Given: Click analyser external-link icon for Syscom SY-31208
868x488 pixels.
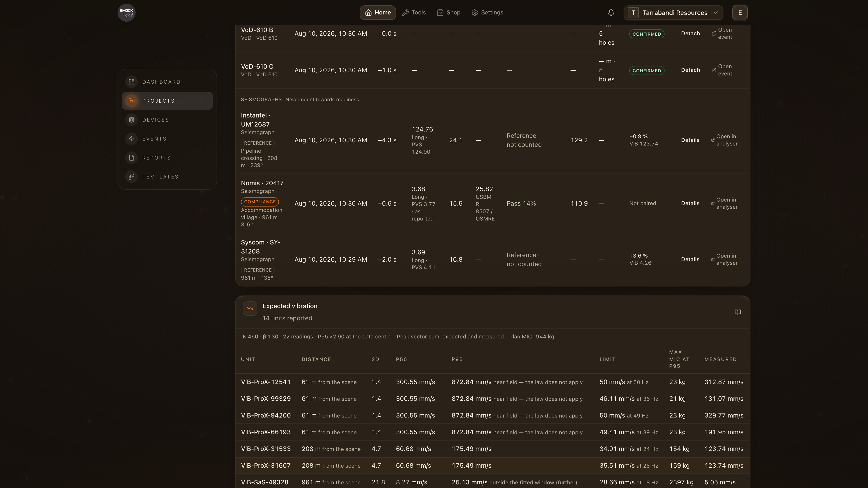Looking at the screenshot, I should pyautogui.click(x=713, y=259).
